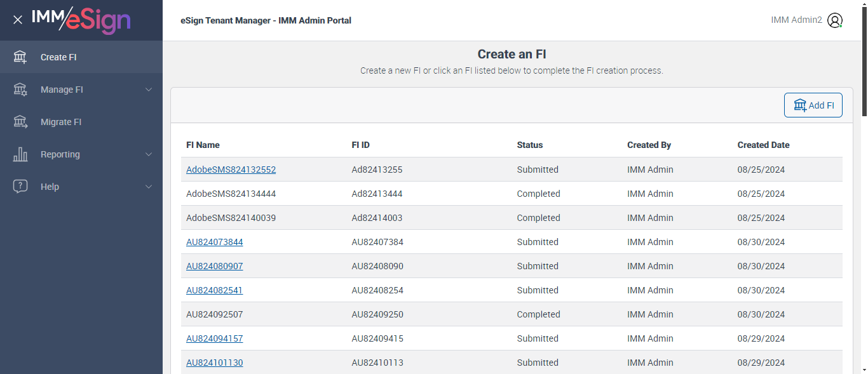The image size is (868, 374).
Task: Open the Reporting menu item
Action: [x=81, y=154]
